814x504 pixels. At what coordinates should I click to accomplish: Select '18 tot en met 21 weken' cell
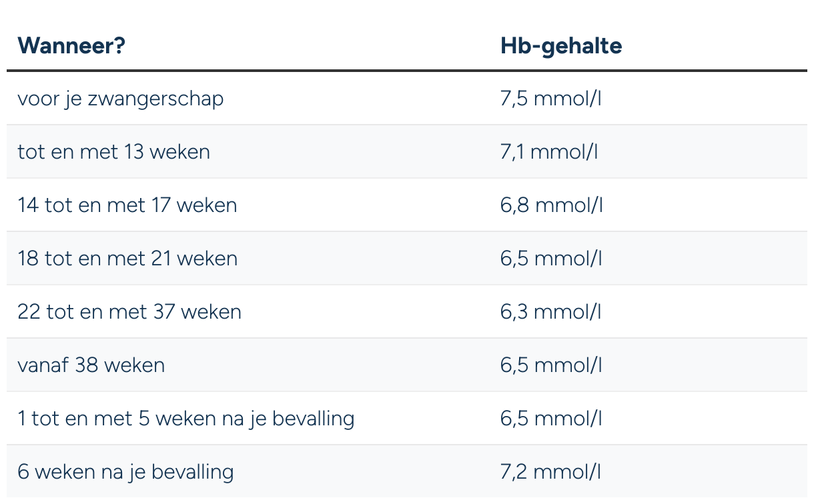click(127, 259)
